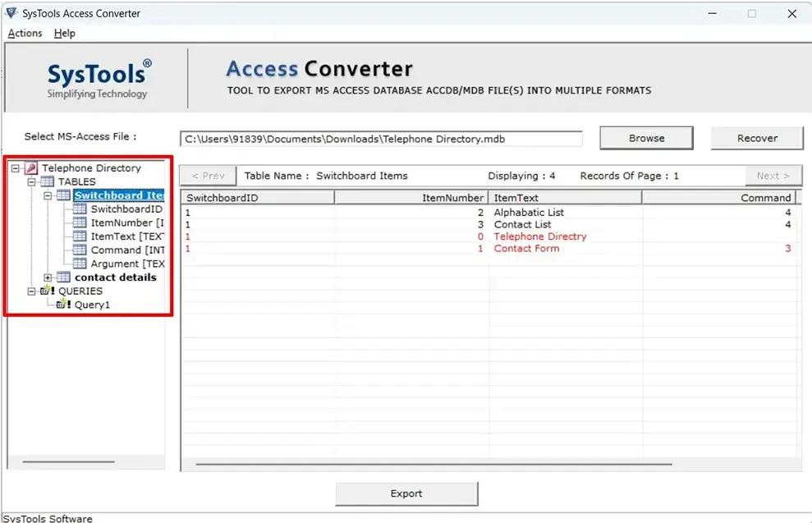Click the ItemNumber column icon in tree
812x523 pixels.
tap(80, 223)
